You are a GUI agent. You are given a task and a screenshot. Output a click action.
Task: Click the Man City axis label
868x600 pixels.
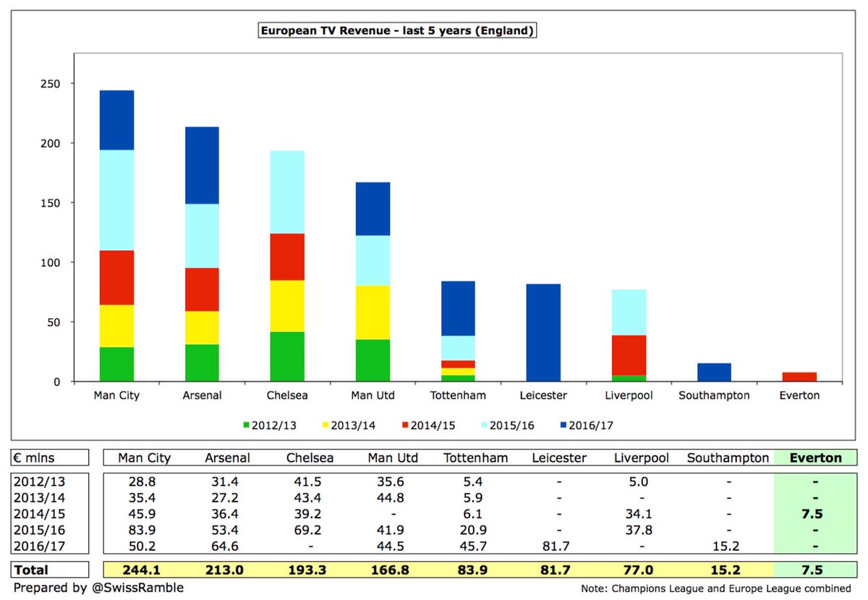click(116, 396)
